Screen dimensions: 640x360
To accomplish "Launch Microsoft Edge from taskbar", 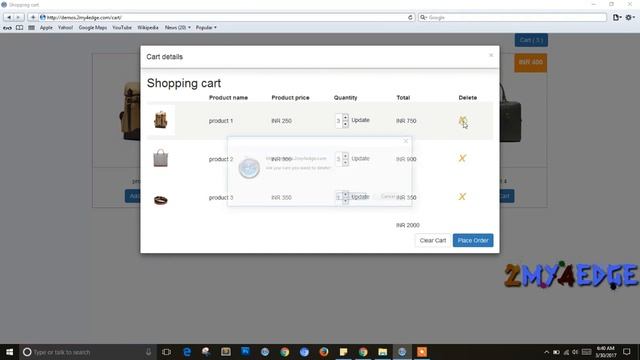I will [x=187, y=352].
